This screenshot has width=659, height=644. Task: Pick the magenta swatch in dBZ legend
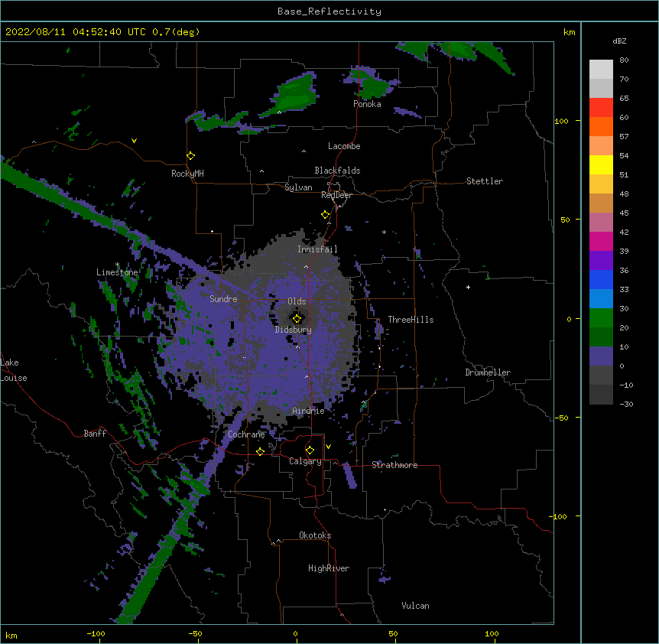coord(601,242)
